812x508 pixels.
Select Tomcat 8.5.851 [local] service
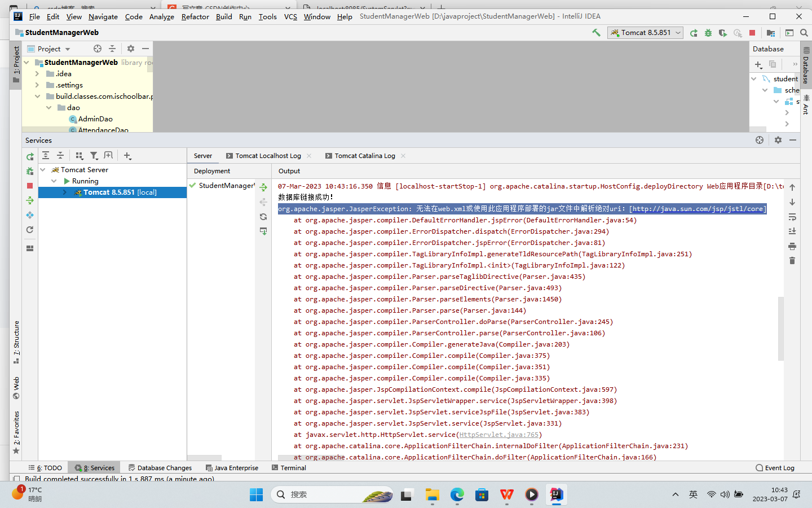coord(112,192)
